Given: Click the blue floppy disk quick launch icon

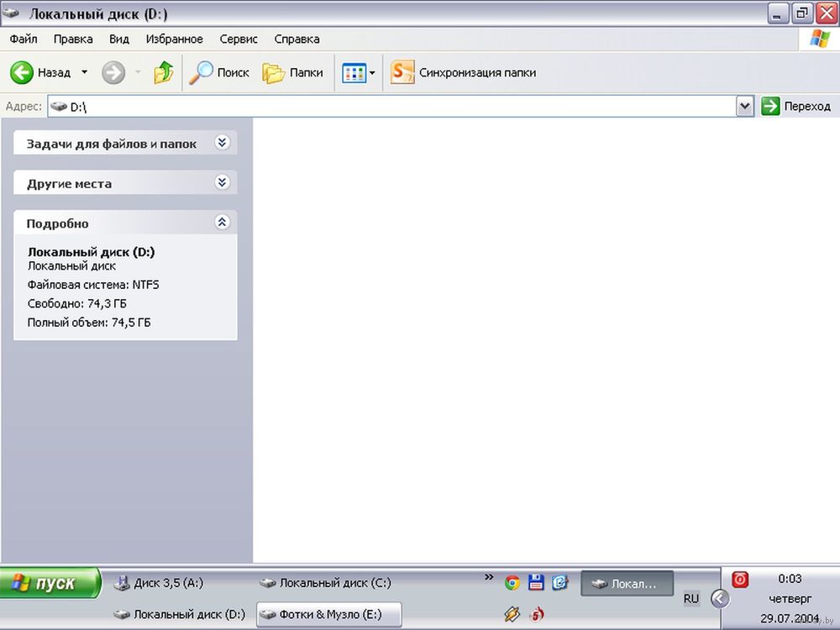Looking at the screenshot, I should click(x=536, y=582).
